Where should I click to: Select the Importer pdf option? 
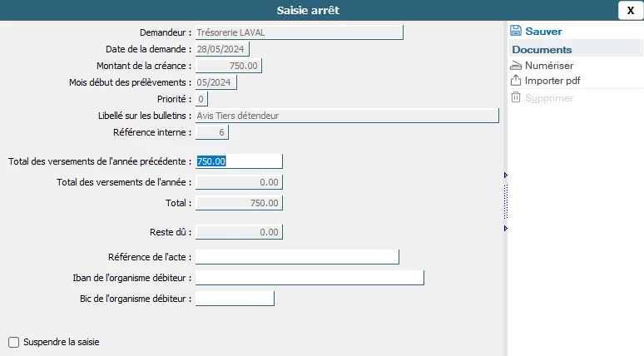pos(552,81)
